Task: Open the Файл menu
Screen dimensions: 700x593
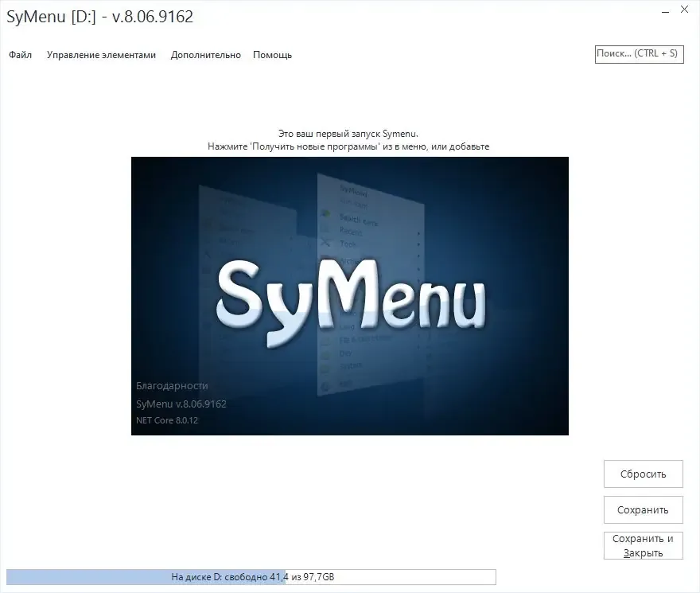Action: point(20,55)
